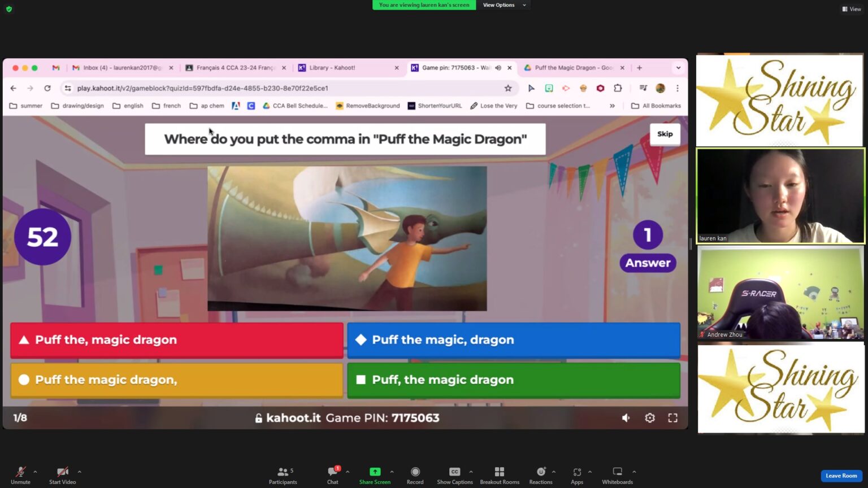Switch to Gmail Inbox tab

point(121,68)
